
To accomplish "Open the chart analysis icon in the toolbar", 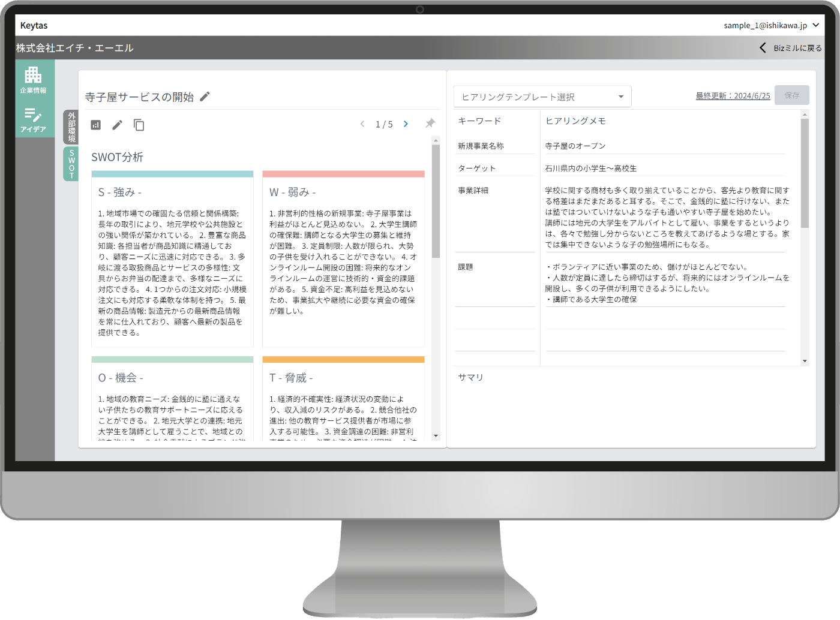I will point(95,125).
